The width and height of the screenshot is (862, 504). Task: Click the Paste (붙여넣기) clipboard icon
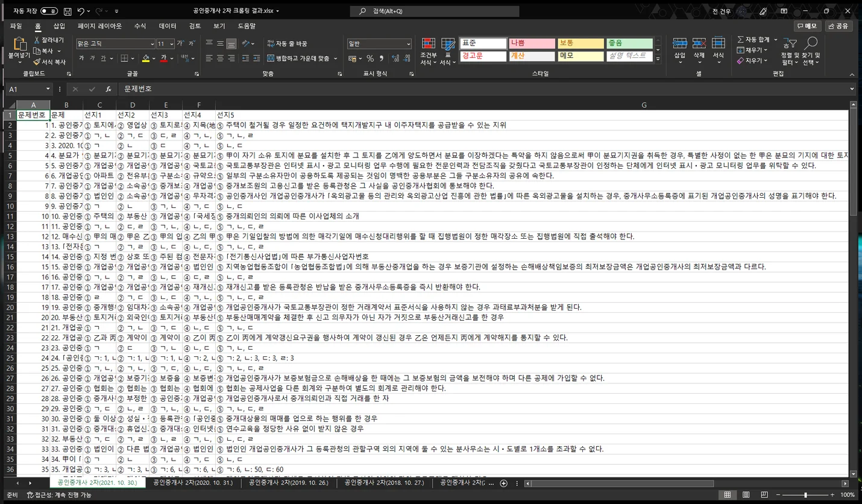coord(19,44)
